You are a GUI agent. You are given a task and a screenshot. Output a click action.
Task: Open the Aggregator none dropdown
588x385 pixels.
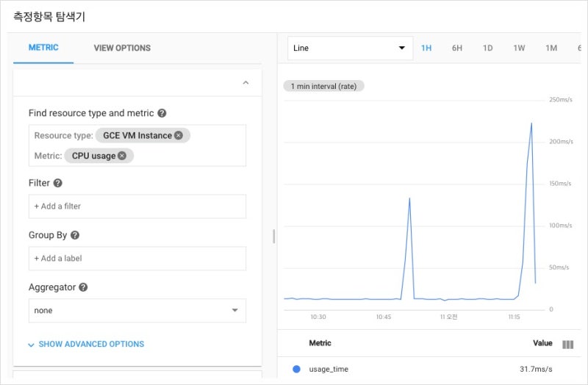137,311
